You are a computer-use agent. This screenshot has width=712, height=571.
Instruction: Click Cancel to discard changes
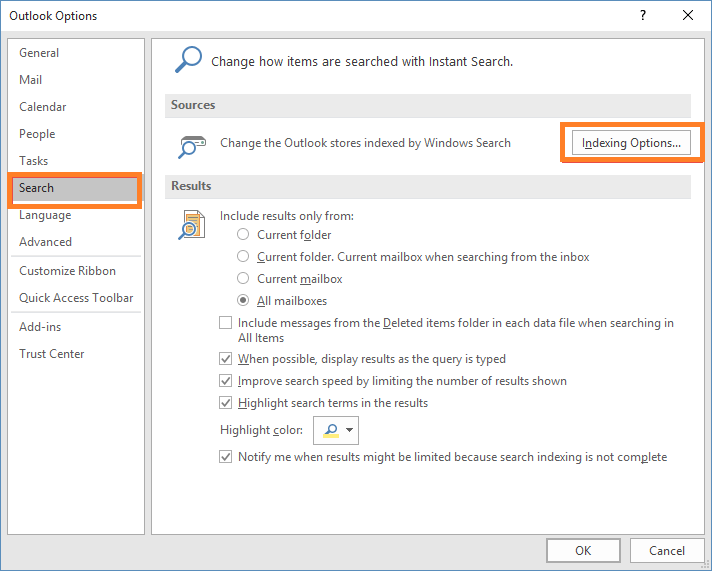point(667,551)
